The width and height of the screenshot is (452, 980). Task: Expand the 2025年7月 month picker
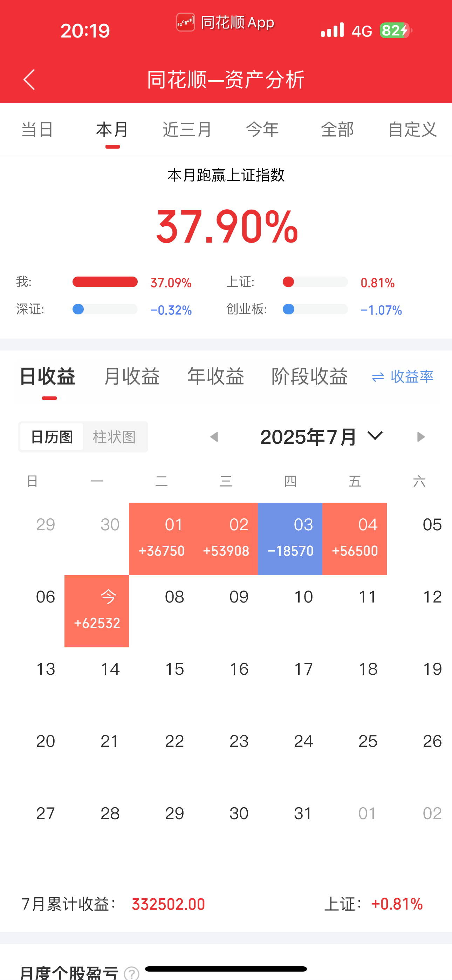pyautogui.click(x=322, y=437)
